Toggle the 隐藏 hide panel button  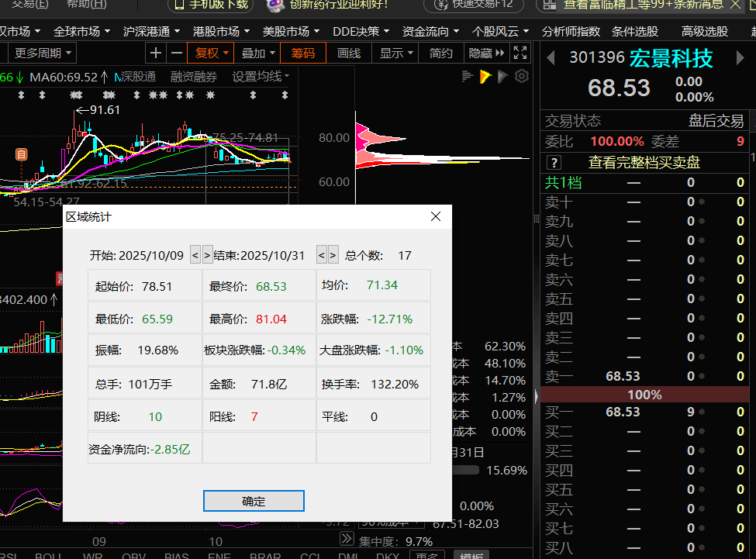(x=486, y=53)
